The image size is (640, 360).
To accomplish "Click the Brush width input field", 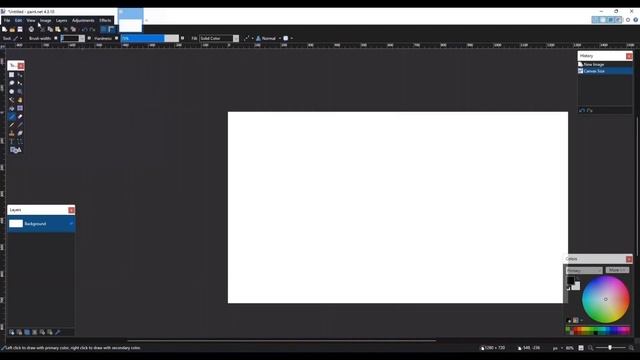I will [x=70, y=38].
